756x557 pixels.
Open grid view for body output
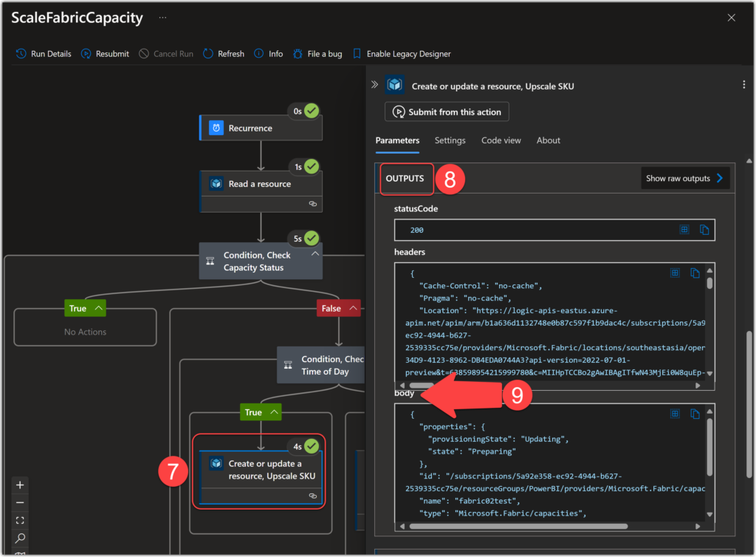675,414
